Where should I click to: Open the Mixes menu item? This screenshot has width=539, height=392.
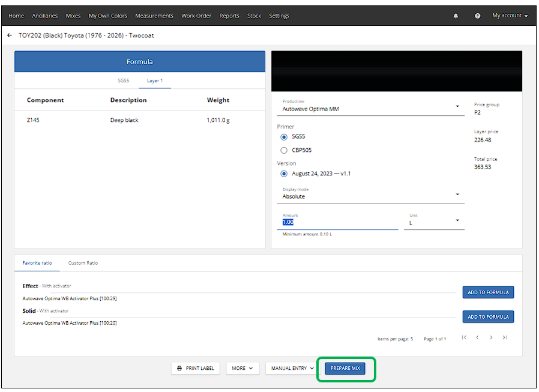(x=73, y=16)
